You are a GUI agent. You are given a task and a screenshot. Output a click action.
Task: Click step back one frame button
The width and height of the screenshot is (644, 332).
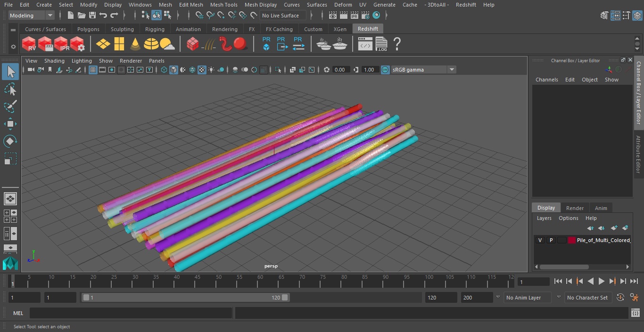[x=569, y=281]
